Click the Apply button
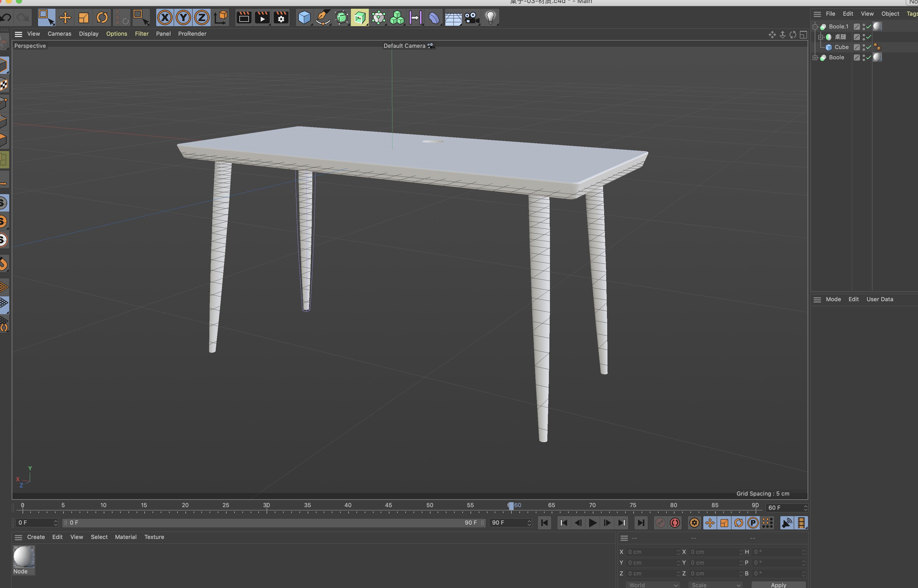The height and width of the screenshot is (588, 918). pyautogui.click(x=778, y=585)
